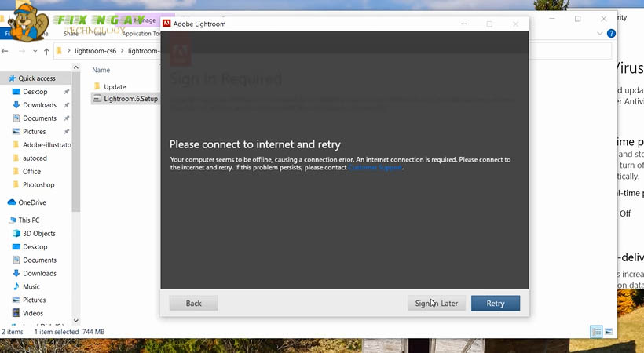Expand the This PC tree node
644x353 pixels.
(x=3, y=220)
